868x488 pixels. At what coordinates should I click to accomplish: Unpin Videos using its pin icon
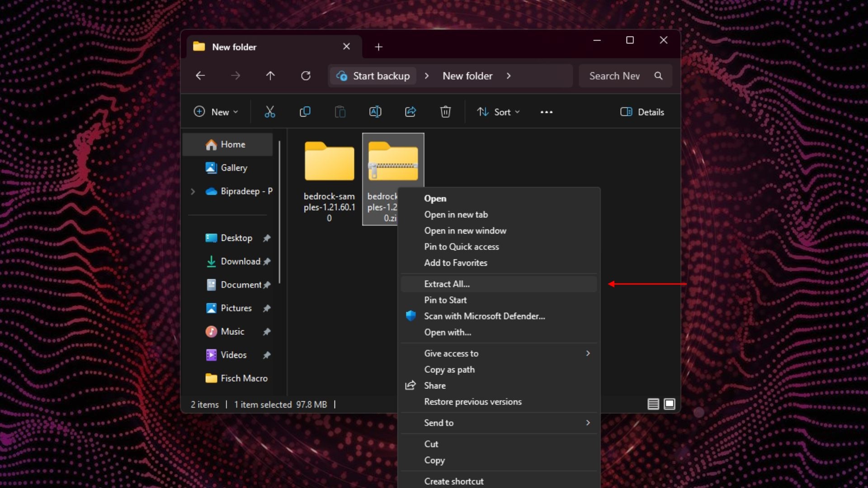click(x=267, y=355)
